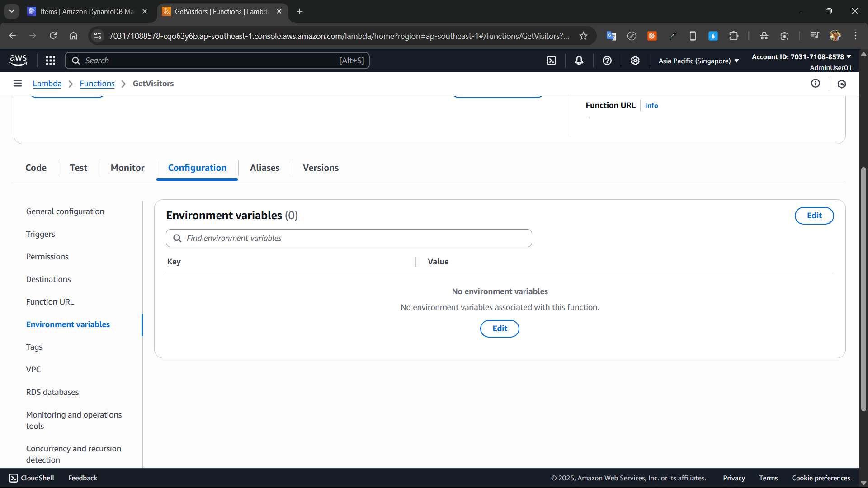Open the info panel icon beside breadcrumbs
The image size is (868, 488).
[x=816, y=84]
